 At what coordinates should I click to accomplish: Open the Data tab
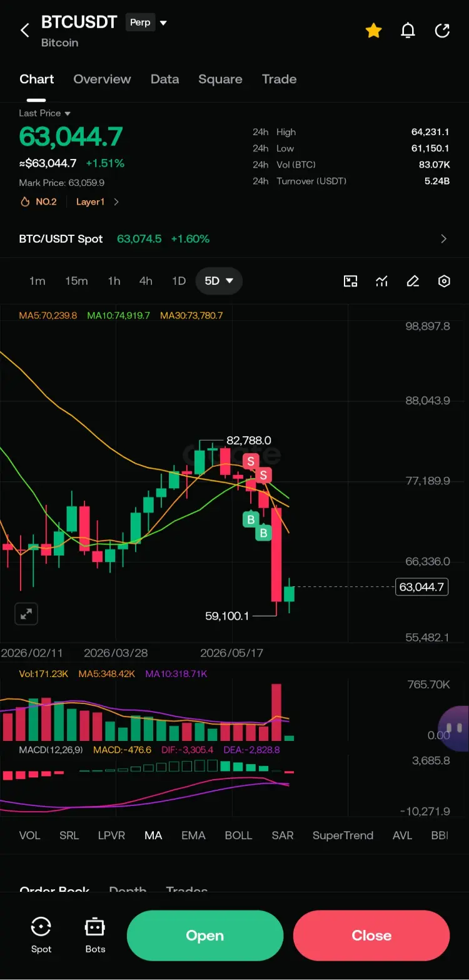tap(164, 79)
